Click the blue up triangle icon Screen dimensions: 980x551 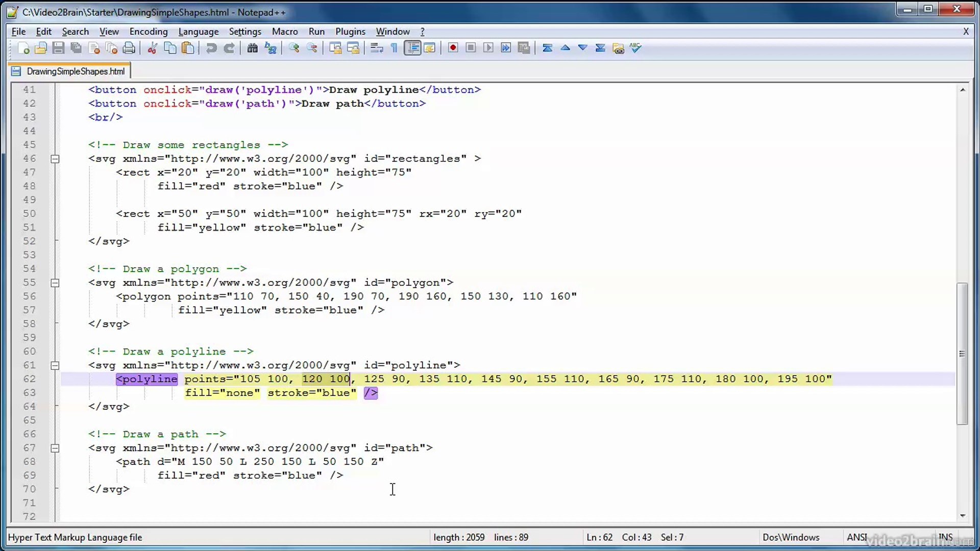point(565,48)
